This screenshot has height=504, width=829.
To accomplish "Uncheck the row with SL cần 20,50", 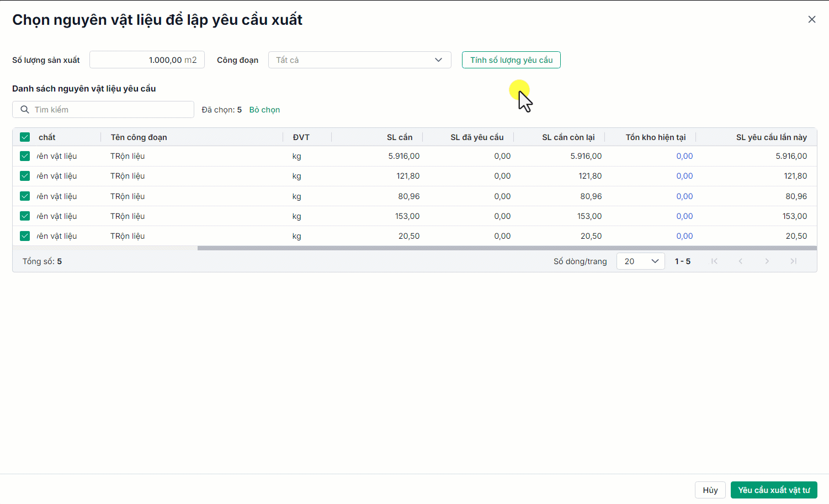I will pyautogui.click(x=25, y=236).
